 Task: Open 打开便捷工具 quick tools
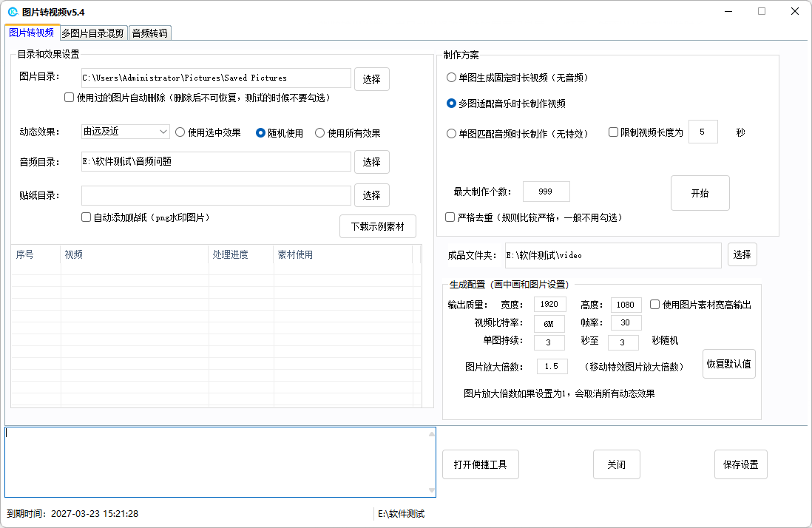pyautogui.click(x=480, y=464)
